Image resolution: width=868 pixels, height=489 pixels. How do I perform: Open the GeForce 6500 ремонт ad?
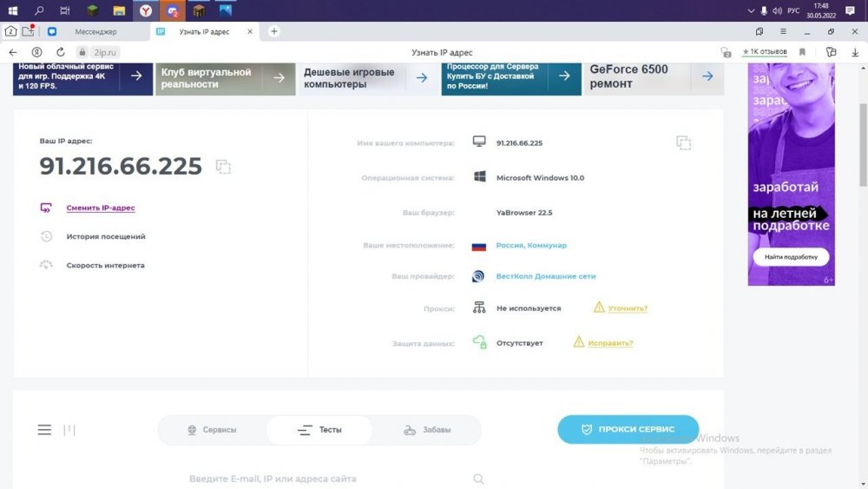[x=654, y=77]
